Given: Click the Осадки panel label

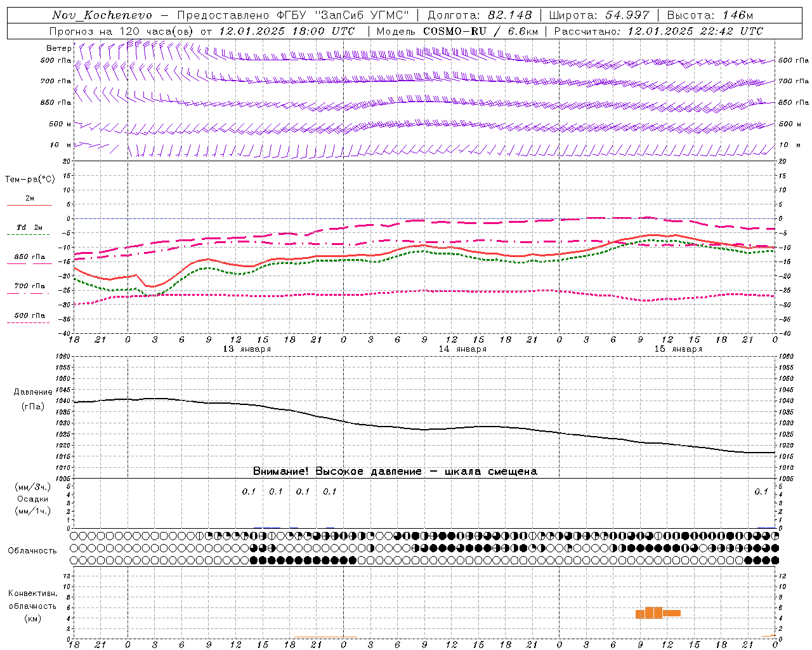Looking at the screenshot, I should 33,500.
